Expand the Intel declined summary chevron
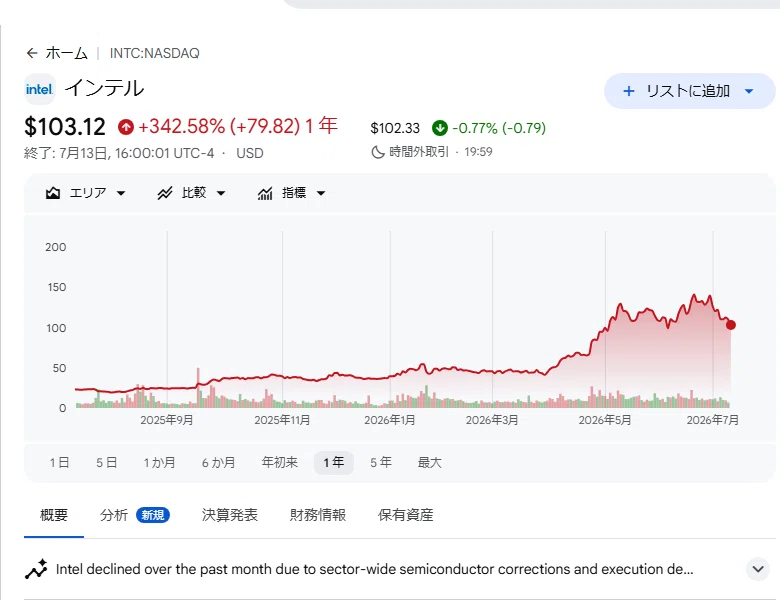 [758, 569]
